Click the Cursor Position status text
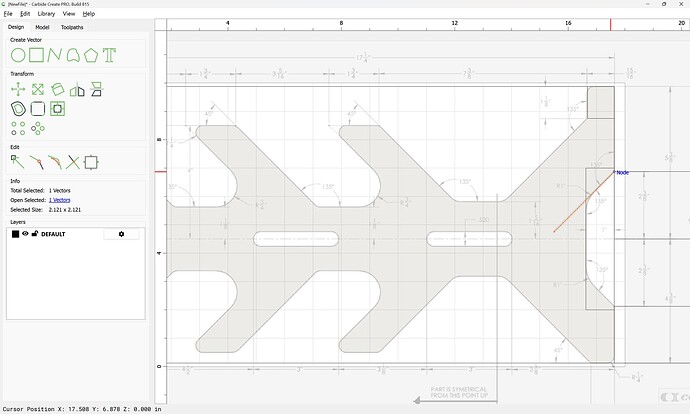Viewport: 690px width, 414px height. click(82, 409)
